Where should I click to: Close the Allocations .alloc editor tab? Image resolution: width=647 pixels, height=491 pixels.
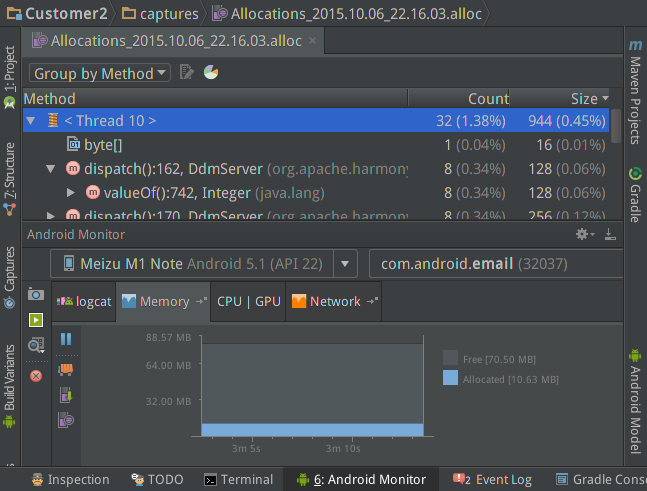point(312,40)
